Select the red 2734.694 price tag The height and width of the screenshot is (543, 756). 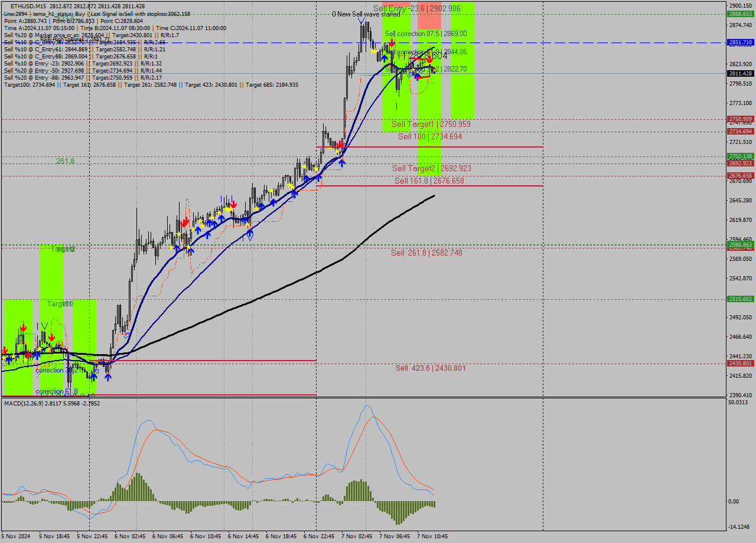(x=740, y=132)
